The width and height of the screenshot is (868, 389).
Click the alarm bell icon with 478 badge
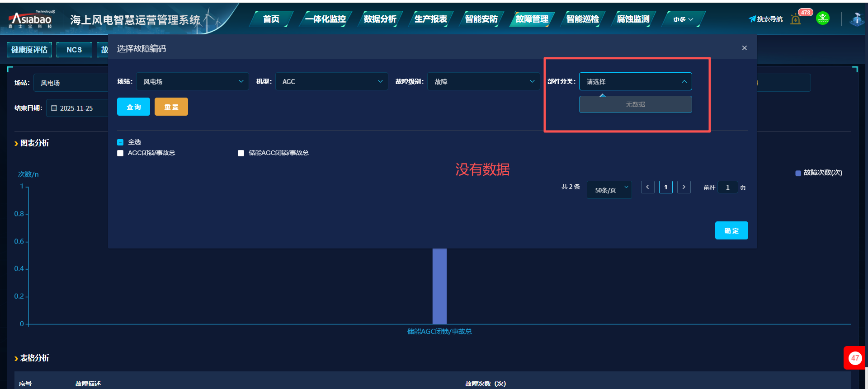tap(796, 19)
